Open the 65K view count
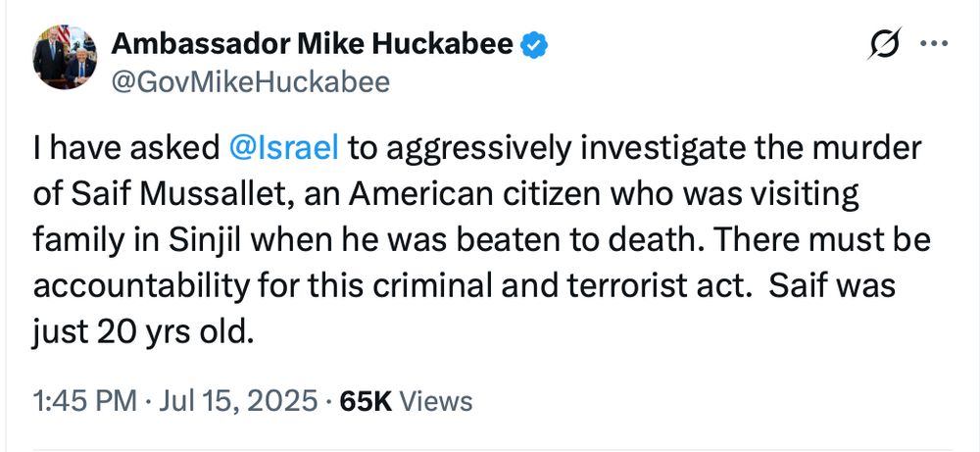980x452 pixels. pos(366,401)
